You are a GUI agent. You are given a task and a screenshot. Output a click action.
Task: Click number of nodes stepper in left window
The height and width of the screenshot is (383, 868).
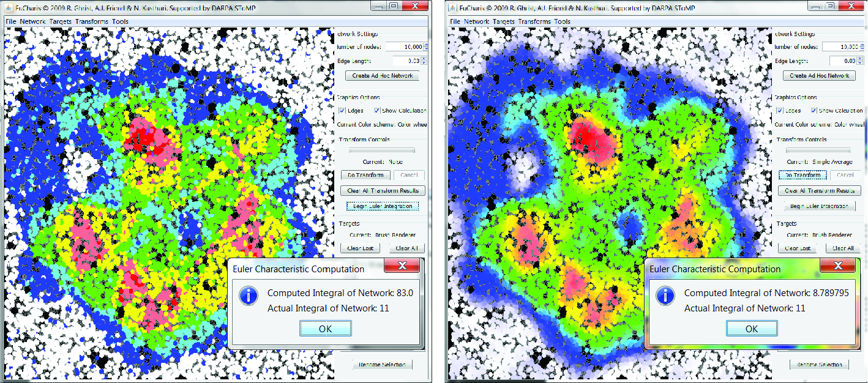(426, 46)
